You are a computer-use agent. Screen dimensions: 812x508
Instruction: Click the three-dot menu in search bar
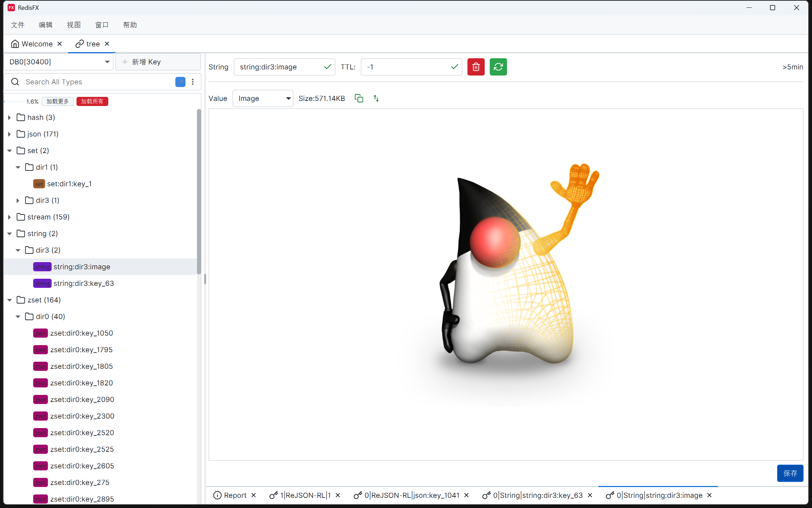[193, 82]
